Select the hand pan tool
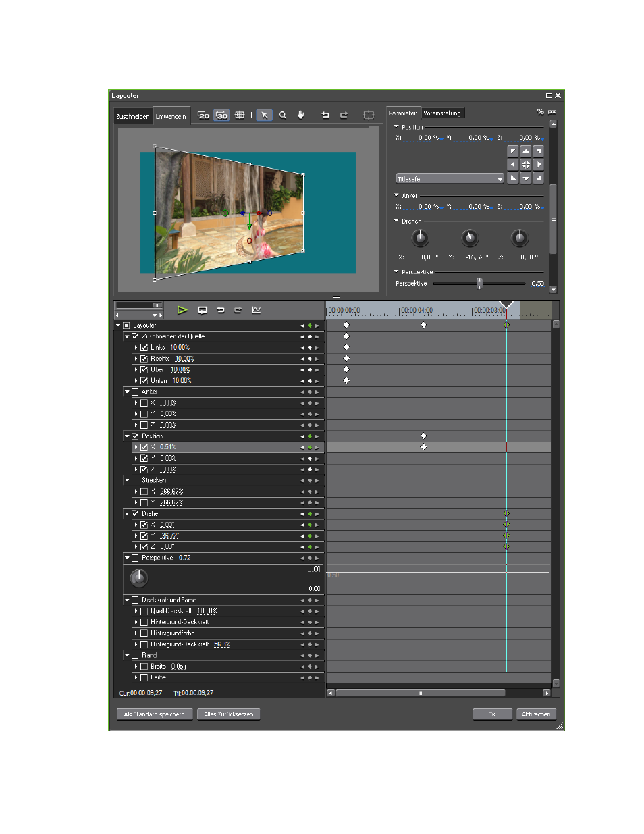Screen dimensions: 644x834 pos(301,115)
